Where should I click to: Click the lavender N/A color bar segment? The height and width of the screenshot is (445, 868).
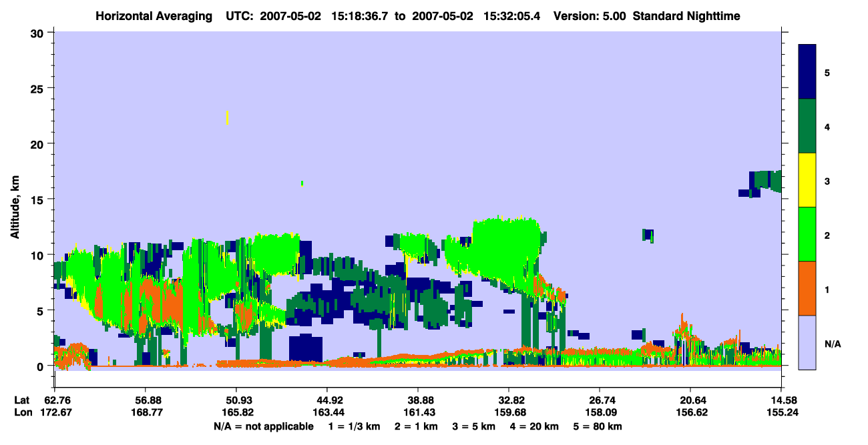pyautogui.click(x=807, y=342)
